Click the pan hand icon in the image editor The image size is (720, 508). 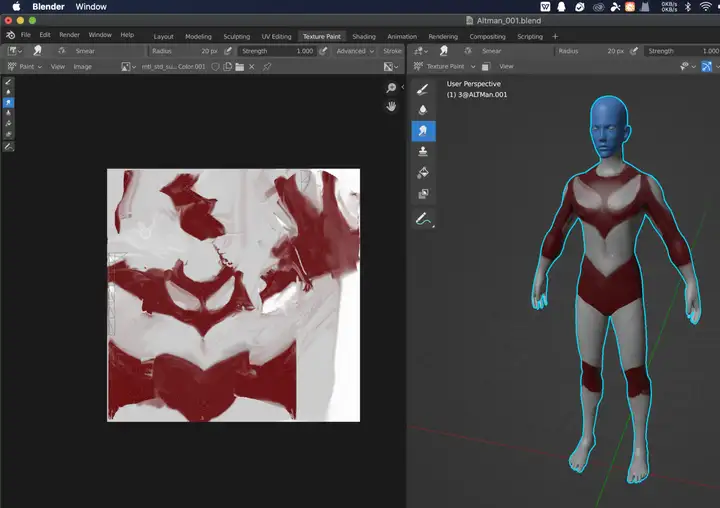pos(392,106)
